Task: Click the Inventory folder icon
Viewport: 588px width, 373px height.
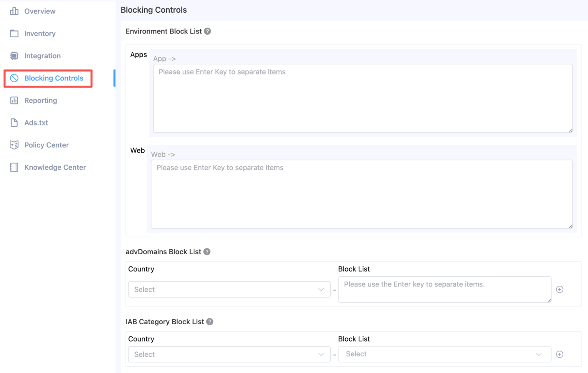Action: pos(14,33)
